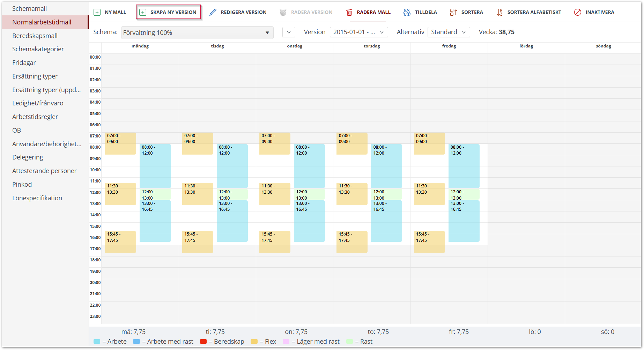644x350 pixels.
Task: Click the weekly total 38,75
Action: point(506,32)
